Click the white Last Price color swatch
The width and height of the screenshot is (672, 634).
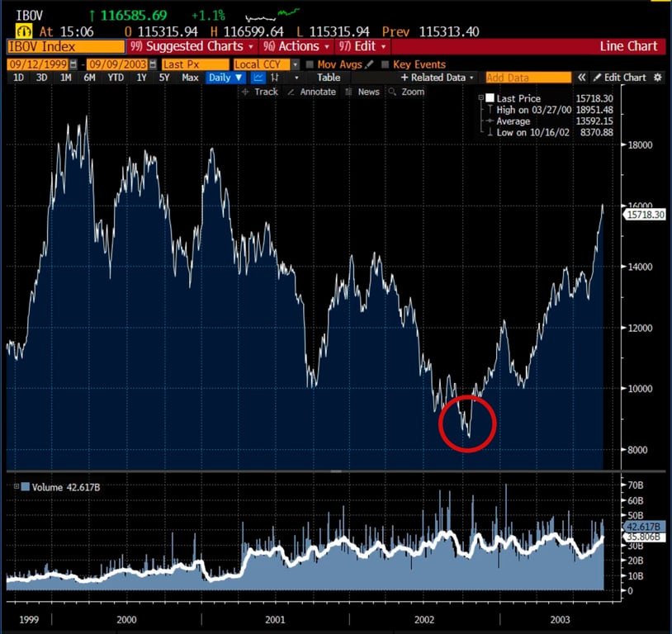[490, 98]
